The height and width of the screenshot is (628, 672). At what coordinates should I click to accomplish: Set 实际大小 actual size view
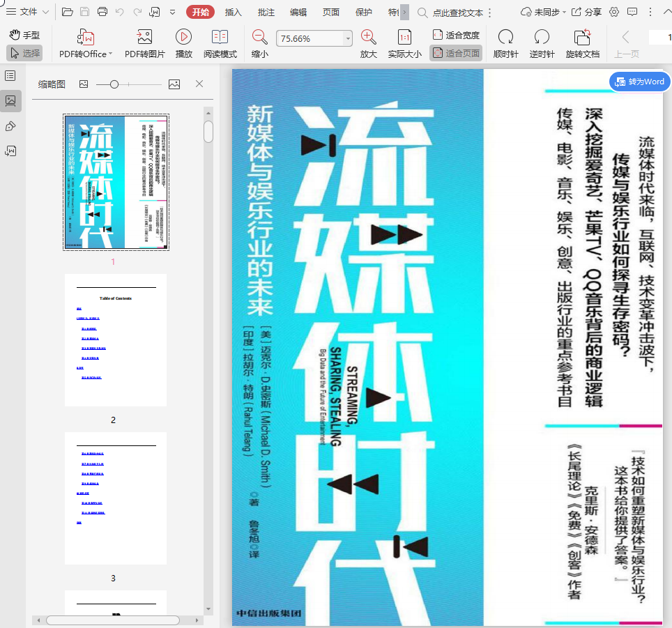tap(404, 44)
